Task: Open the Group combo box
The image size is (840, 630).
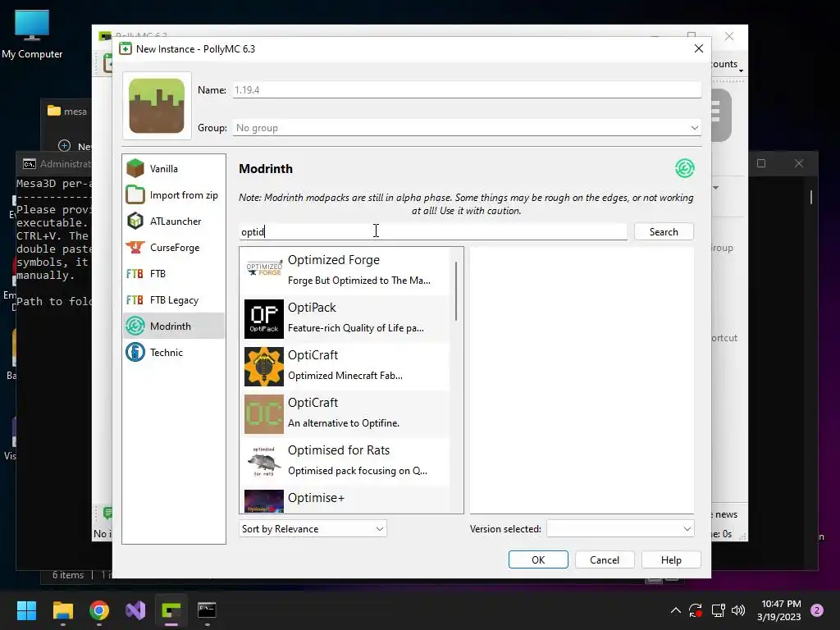Action: click(467, 128)
